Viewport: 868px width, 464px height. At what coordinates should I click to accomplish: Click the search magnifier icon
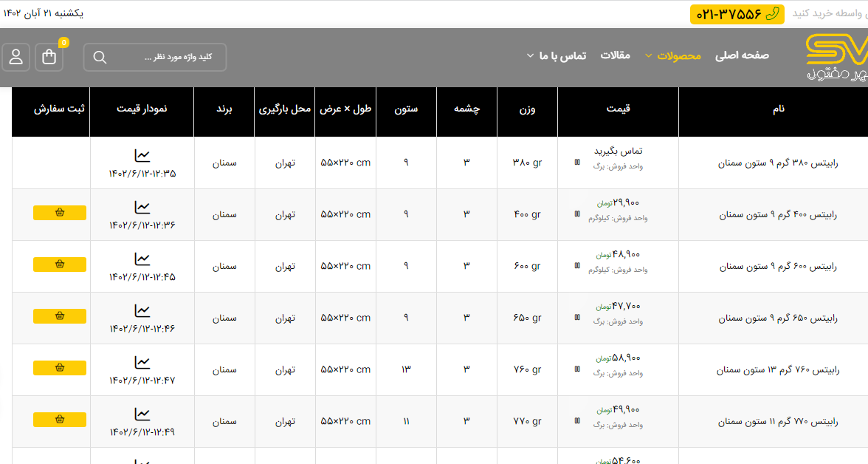pos(100,58)
